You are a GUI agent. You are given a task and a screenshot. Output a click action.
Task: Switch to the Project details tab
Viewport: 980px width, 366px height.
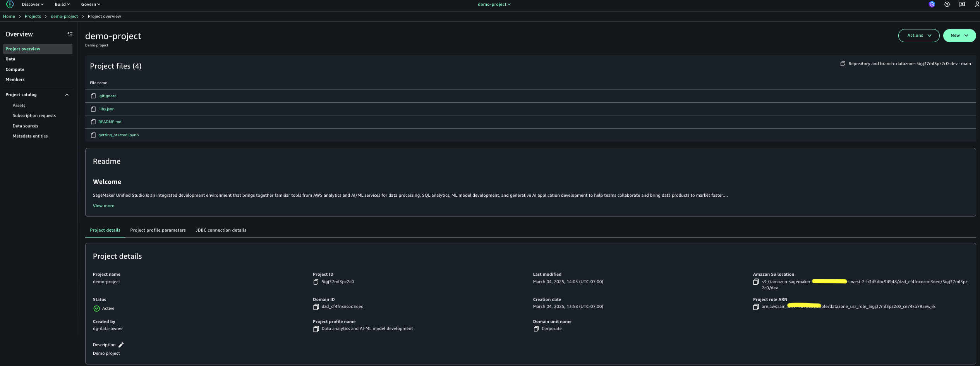105,230
